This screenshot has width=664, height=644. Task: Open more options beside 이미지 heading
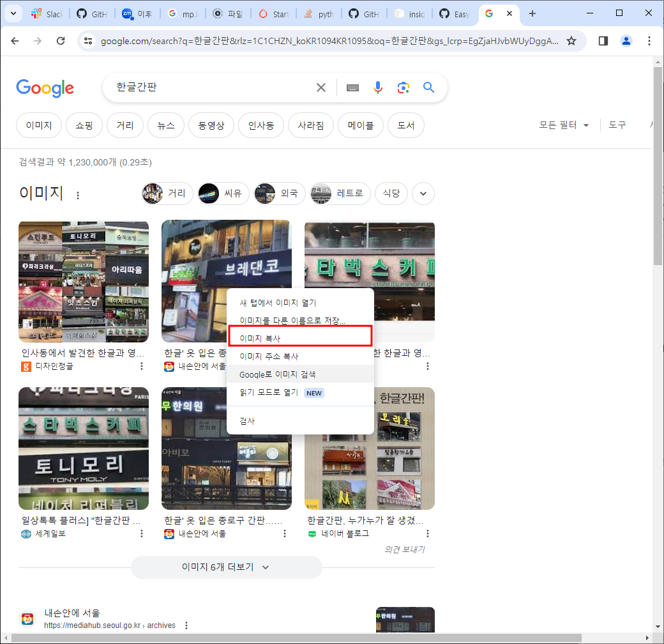(77, 195)
